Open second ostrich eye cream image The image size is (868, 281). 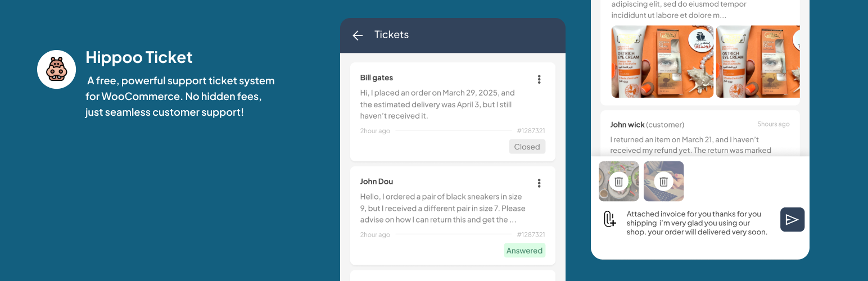pyautogui.click(x=758, y=62)
